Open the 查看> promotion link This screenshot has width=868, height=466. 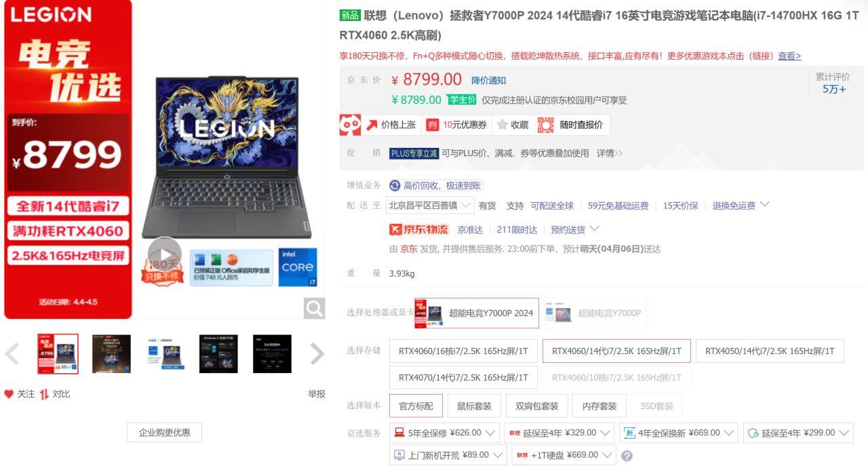[x=789, y=56]
